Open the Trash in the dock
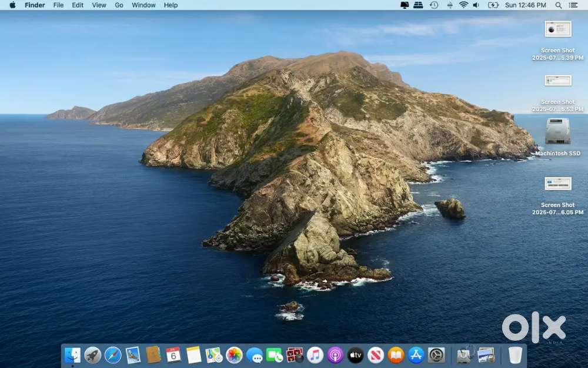Screen dimensions: 588x368 515,355
